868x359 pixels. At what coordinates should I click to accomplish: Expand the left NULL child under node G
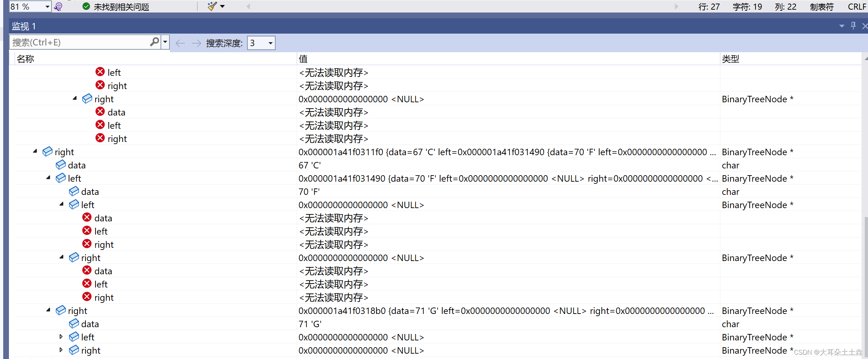click(x=61, y=336)
